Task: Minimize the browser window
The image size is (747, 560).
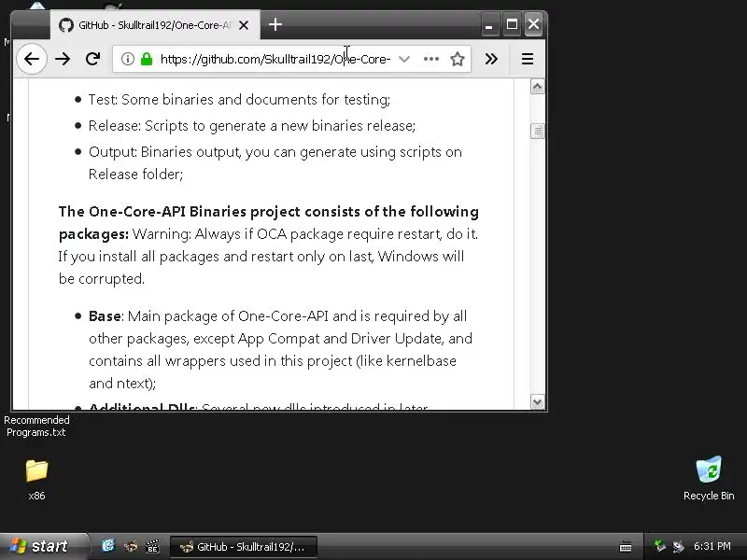Action: tap(489, 25)
